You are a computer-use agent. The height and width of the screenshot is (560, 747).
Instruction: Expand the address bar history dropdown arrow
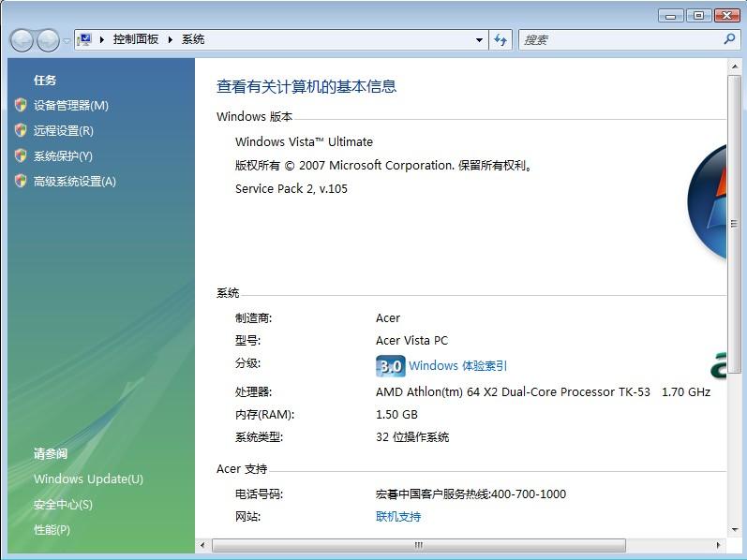[479, 40]
